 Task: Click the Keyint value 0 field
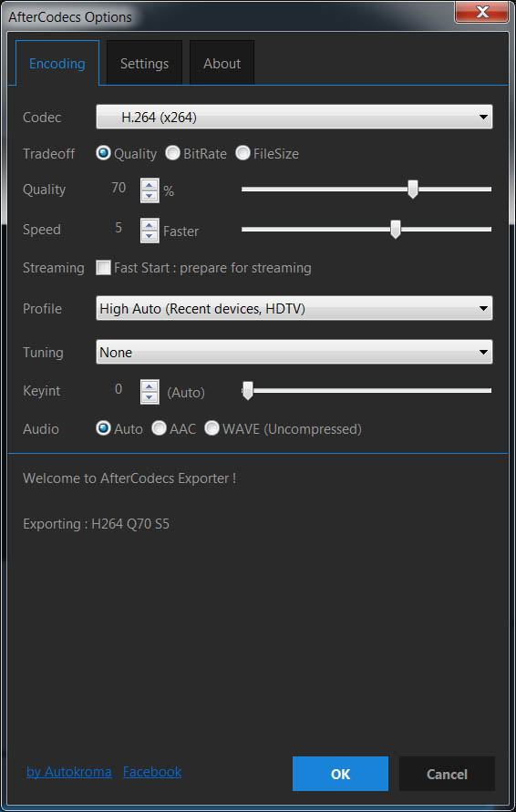(119, 389)
